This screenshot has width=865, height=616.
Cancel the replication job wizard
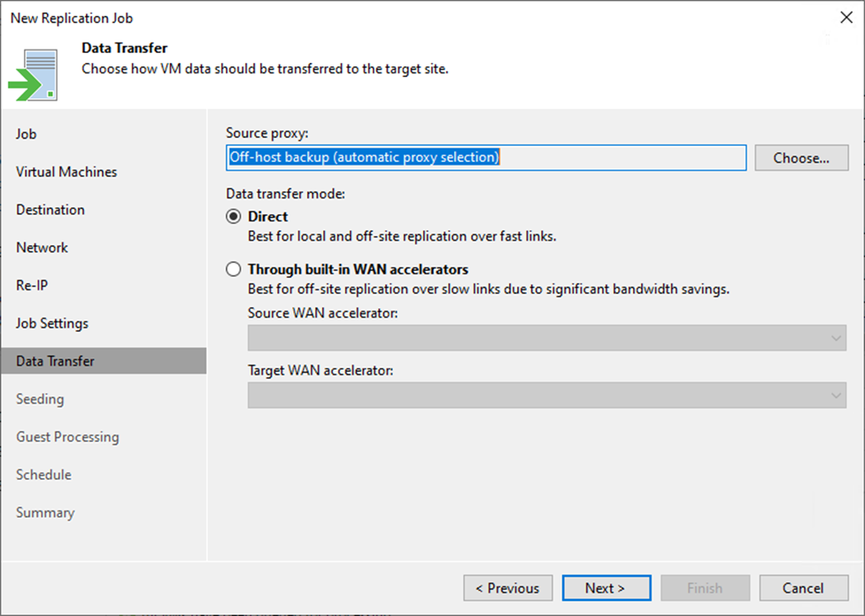point(803,588)
